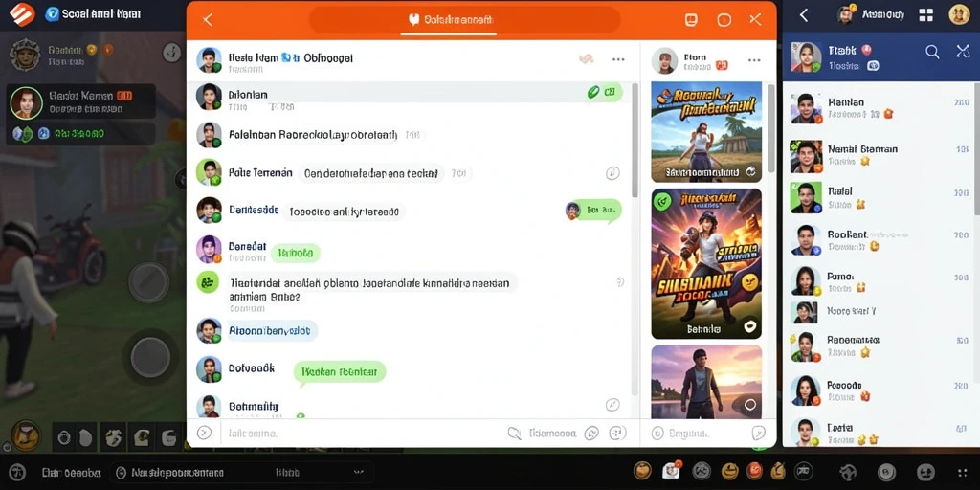The height and width of the screenshot is (490, 980).
Task: Click green round avatar of the long message
Action: [x=208, y=282]
